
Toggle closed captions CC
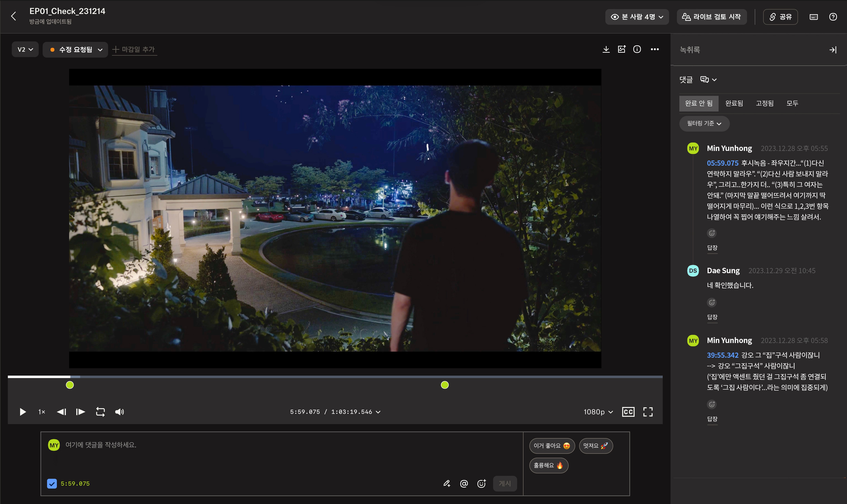click(628, 412)
